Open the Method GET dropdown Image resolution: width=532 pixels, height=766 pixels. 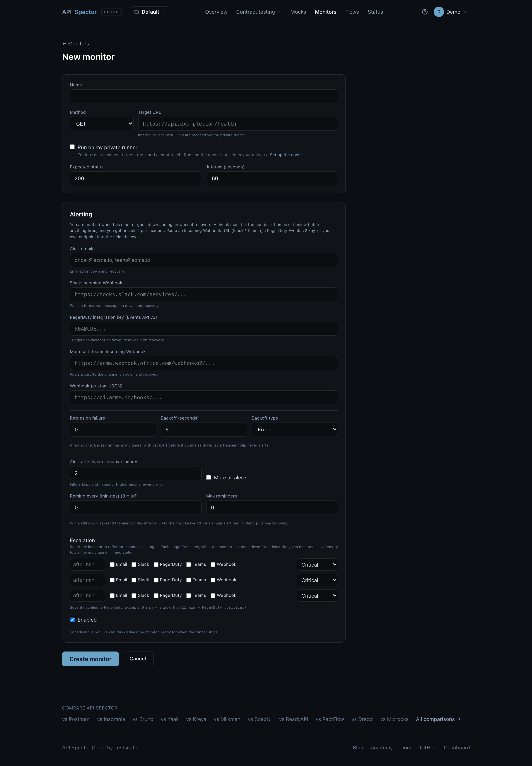pos(102,124)
